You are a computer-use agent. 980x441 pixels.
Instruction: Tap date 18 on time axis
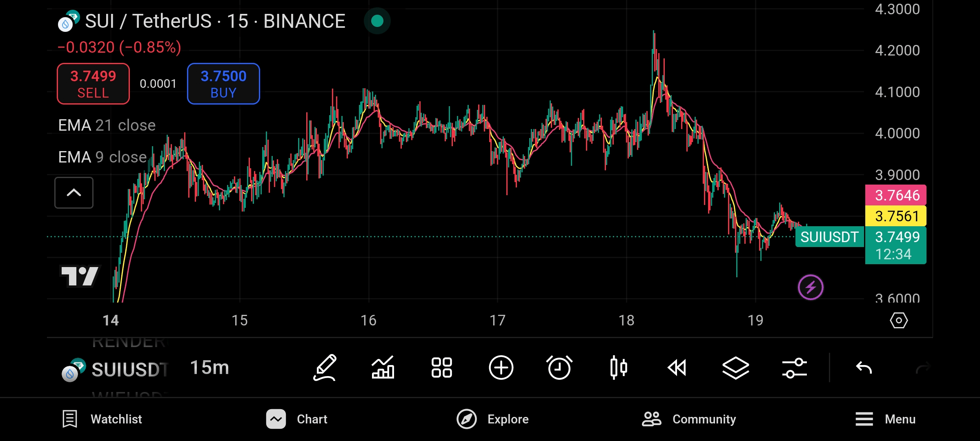(626, 321)
